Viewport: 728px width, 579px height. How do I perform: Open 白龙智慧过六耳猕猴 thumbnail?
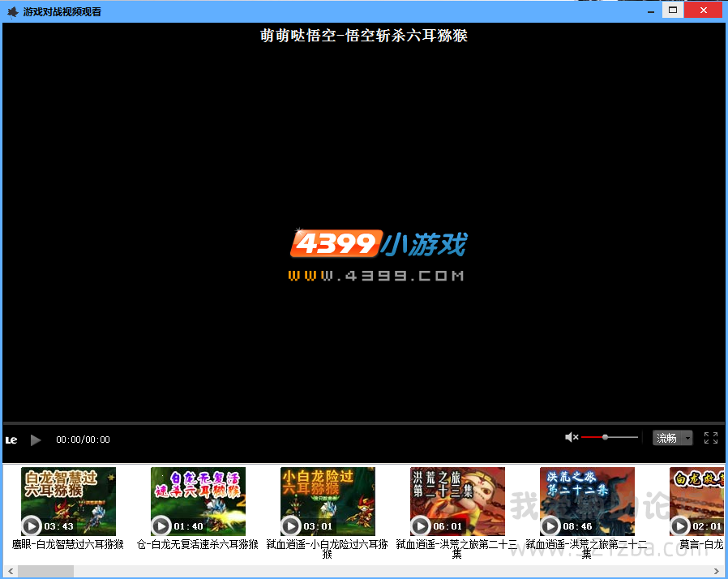(68, 501)
